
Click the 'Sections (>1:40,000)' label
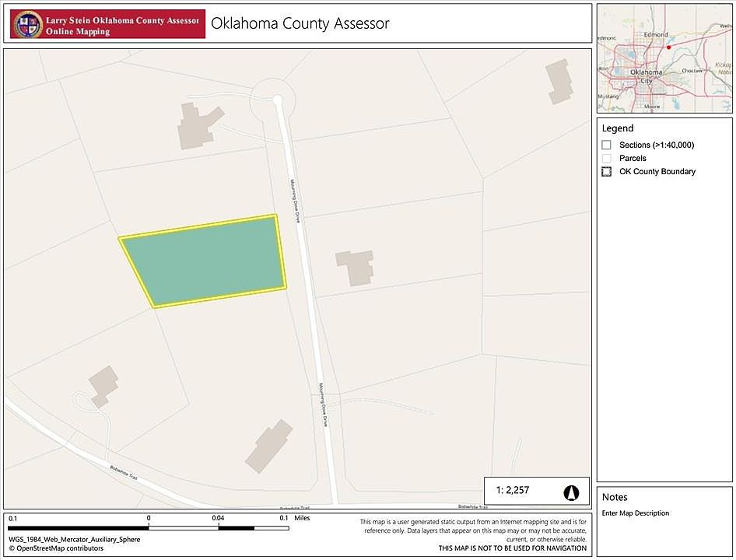pyautogui.click(x=657, y=145)
